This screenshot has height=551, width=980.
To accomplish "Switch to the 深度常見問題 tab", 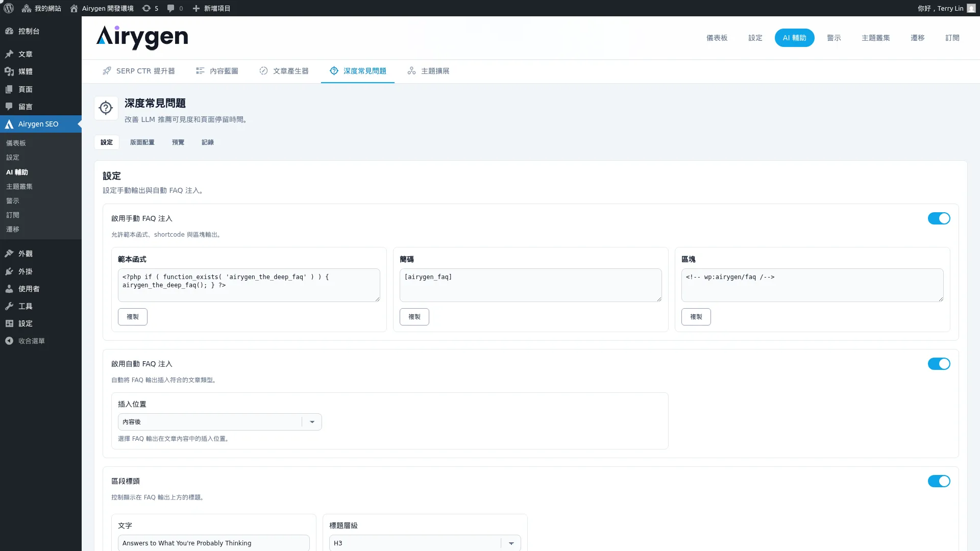I will pyautogui.click(x=357, y=71).
